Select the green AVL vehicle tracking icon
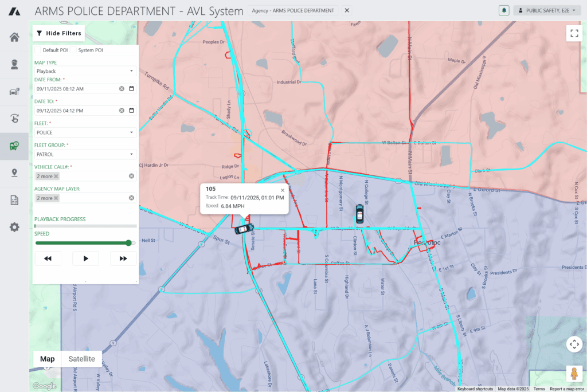 (x=14, y=146)
